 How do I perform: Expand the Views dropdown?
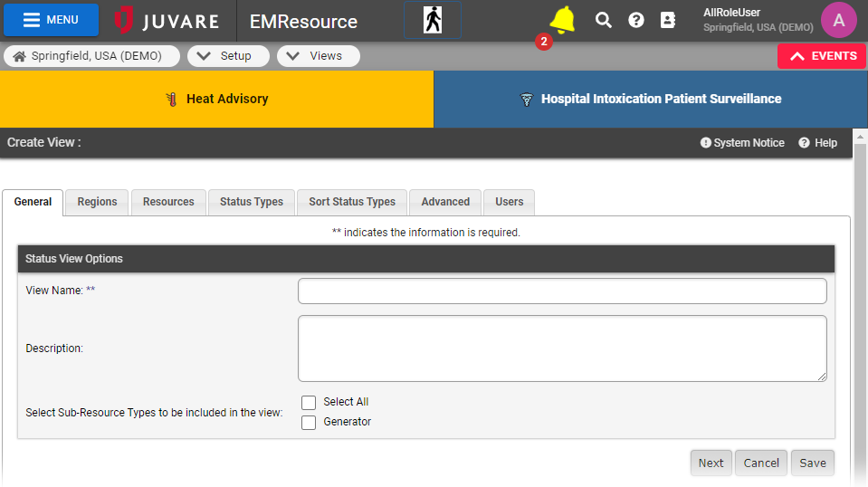tap(319, 56)
